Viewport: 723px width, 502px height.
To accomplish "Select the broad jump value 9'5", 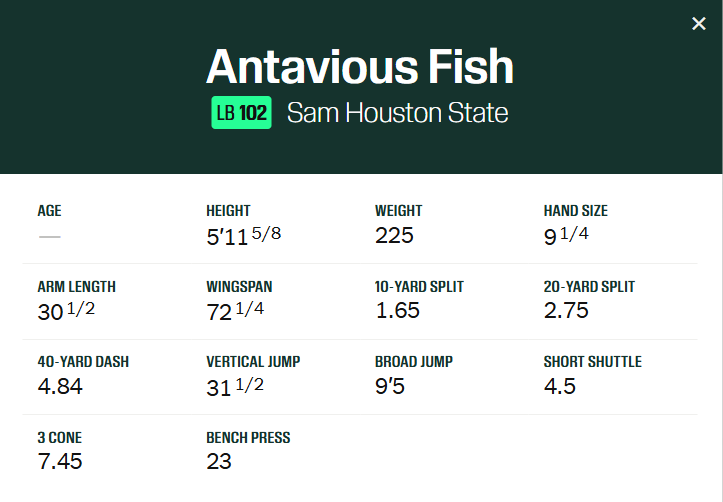I will point(390,386).
